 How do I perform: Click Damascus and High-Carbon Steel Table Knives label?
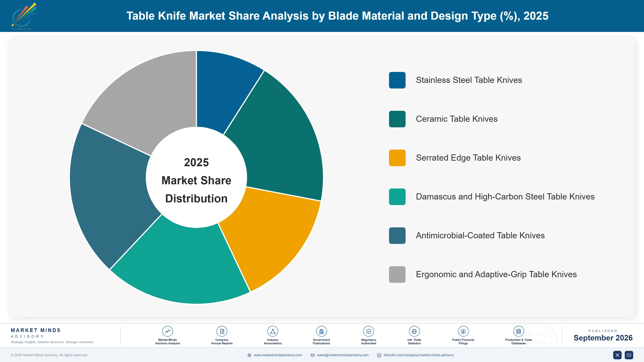click(x=505, y=197)
